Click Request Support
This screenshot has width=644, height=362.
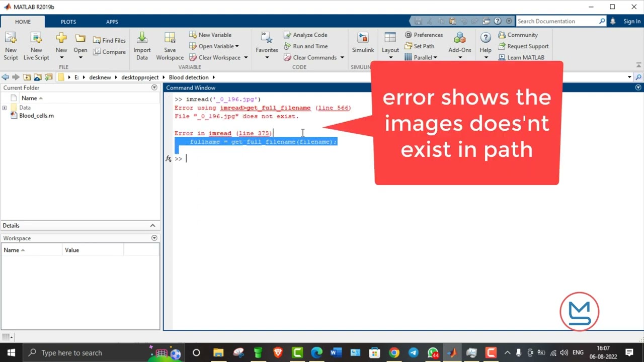pos(523,46)
